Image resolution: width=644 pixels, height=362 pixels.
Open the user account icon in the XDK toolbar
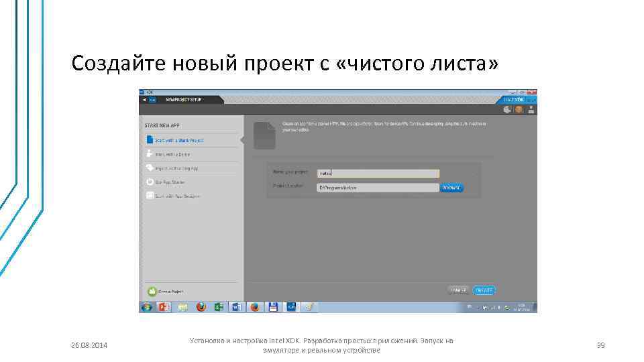pyautogui.click(x=531, y=109)
